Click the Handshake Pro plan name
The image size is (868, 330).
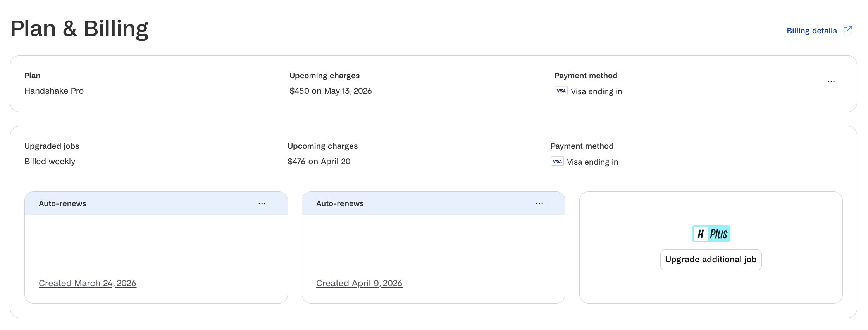pyautogui.click(x=54, y=91)
